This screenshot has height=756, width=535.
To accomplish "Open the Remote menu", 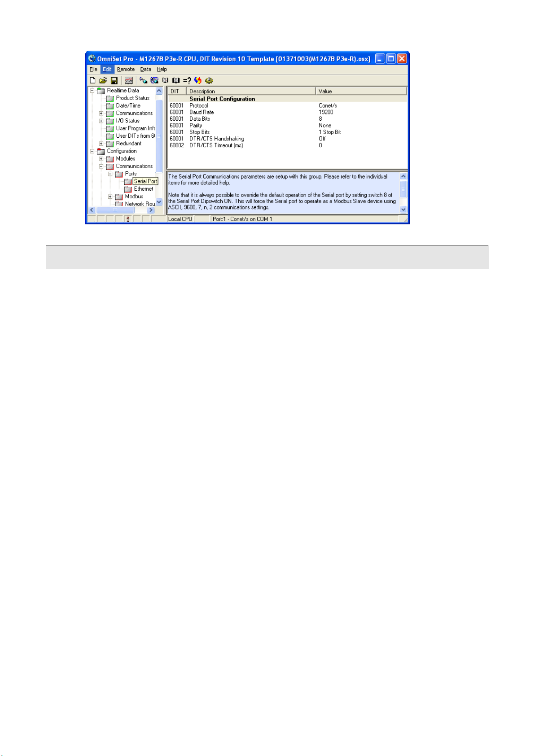I will [126, 70].
